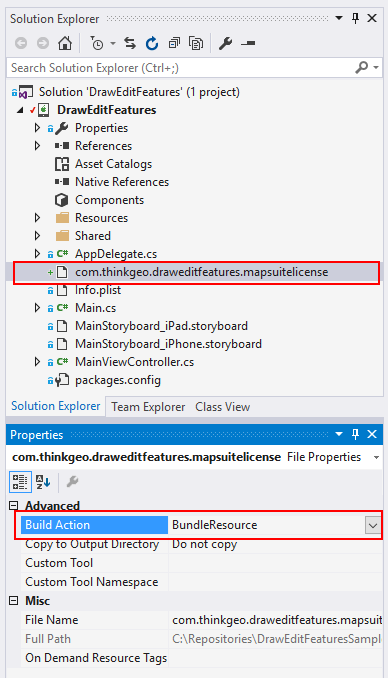Image resolution: width=388 pixels, height=678 pixels.
Task: Open the Build Action dropdown
Action: click(x=372, y=525)
